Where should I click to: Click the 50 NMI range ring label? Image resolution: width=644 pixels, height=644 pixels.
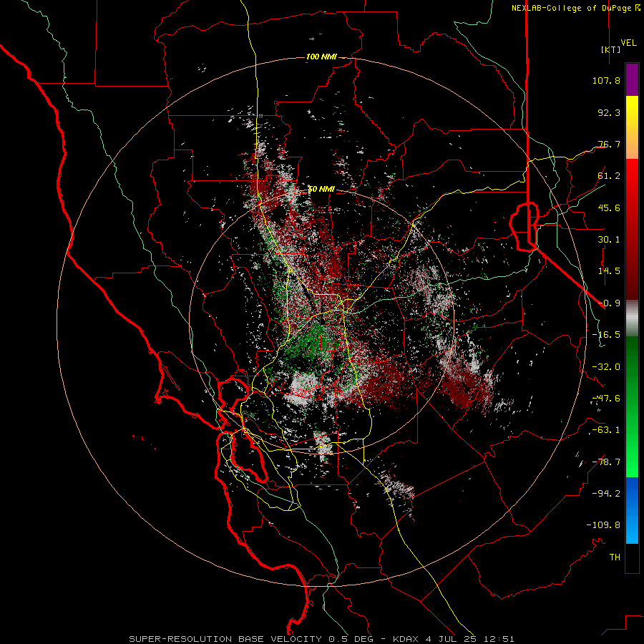click(x=321, y=189)
